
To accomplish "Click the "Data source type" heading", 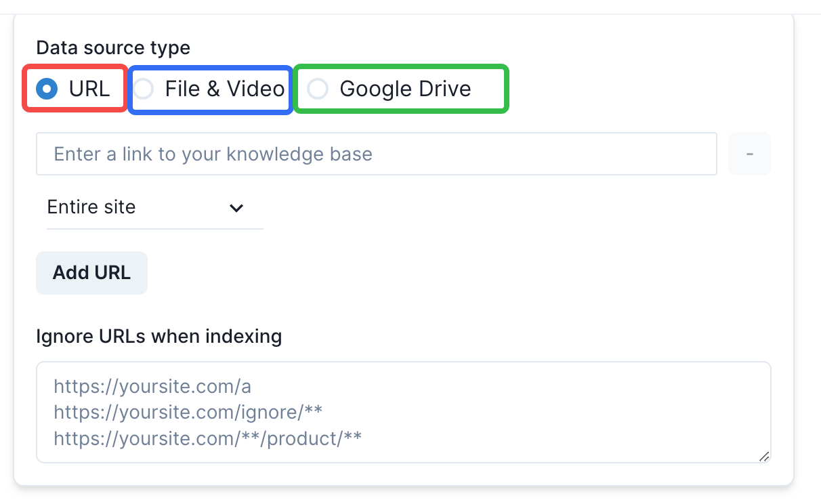I will [113, 48].
